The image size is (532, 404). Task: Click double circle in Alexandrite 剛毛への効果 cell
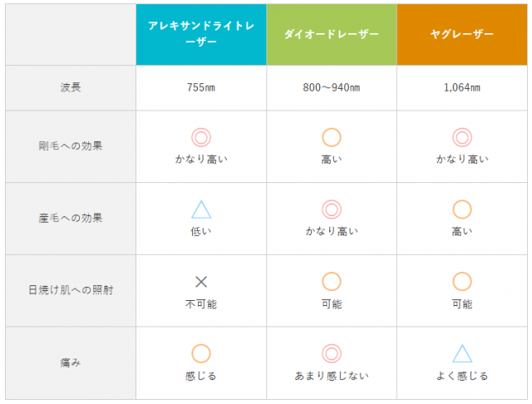pyautogui.click(x=201, y=137)
